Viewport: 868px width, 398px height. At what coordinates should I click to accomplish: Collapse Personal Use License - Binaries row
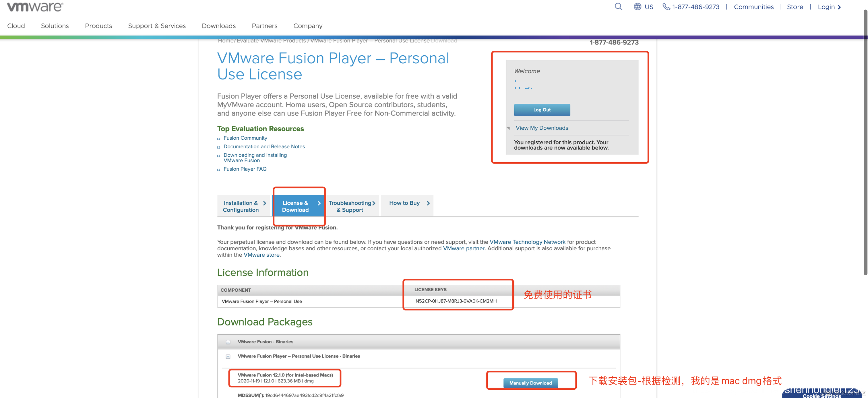click(228, 357)
